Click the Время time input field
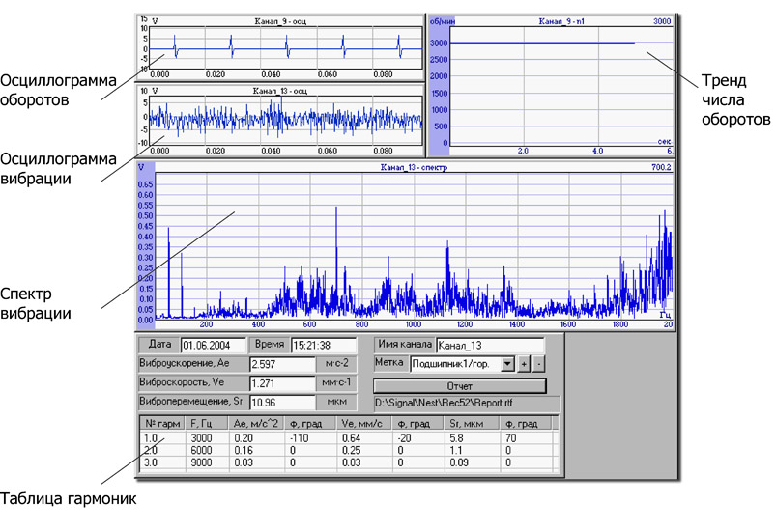This screenshot has width=776, height=532. pos(317,345)
